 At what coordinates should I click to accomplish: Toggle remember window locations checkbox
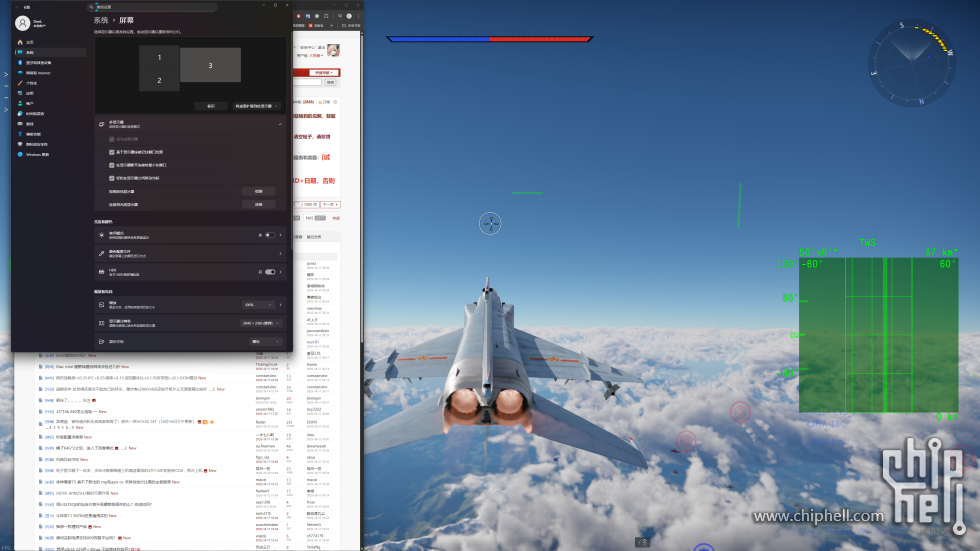[112, 152]
